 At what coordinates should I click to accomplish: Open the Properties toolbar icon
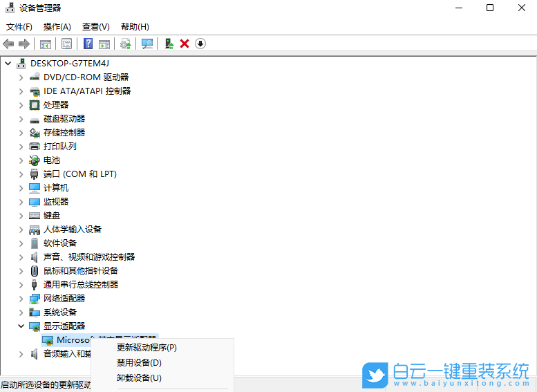click(66, 44)
